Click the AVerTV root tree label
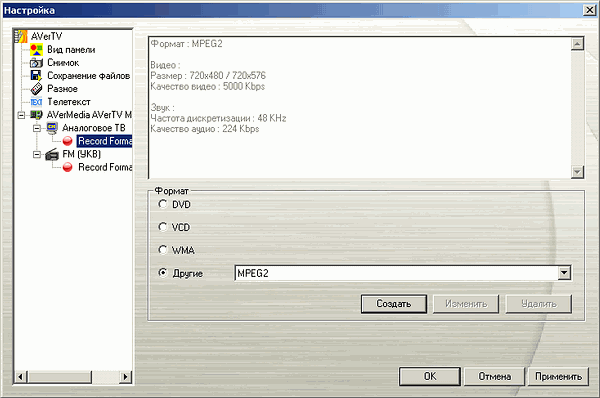 pos(46,36)
